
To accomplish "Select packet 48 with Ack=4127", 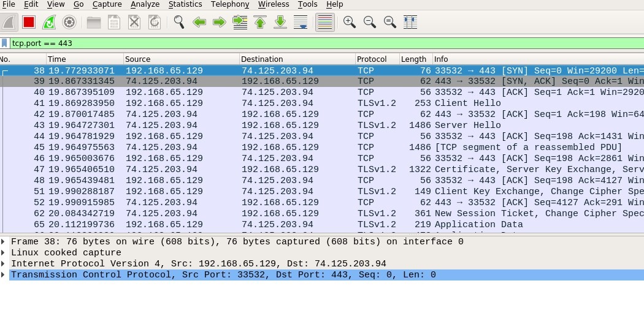I will (322, 180).
